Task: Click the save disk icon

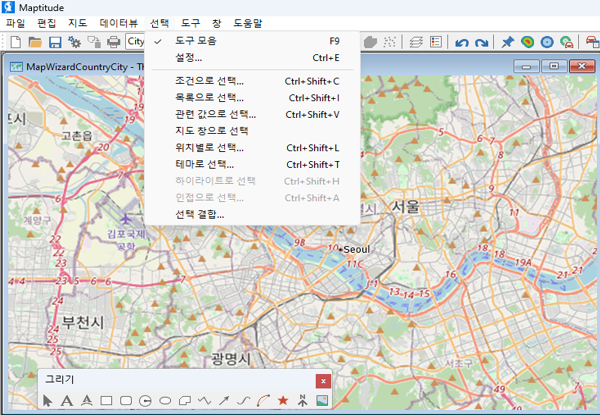Action: tap(55, 42)
